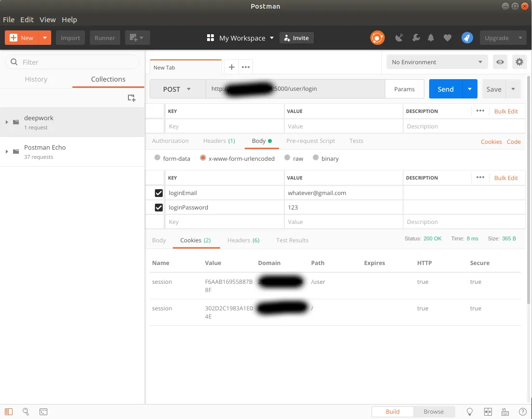This screenshot has width=532, height=419.
Task: Open body table options three dots
Action: (480, 178)
